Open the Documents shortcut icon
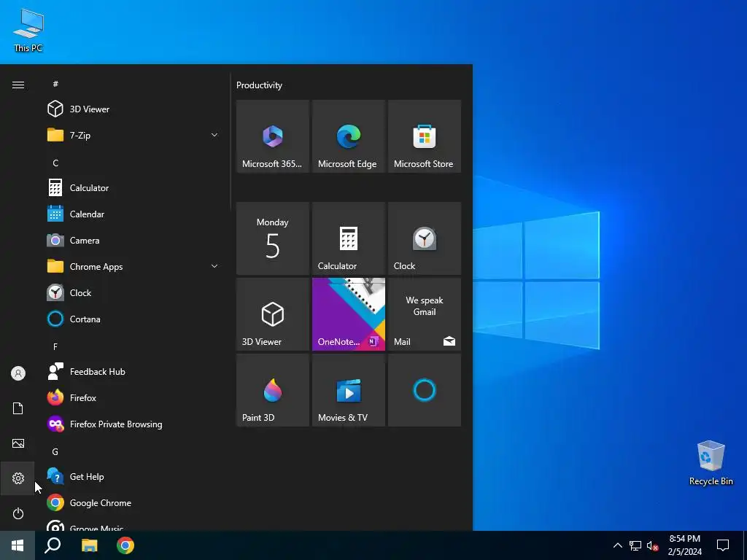747x560 pixels. [18, 408]
